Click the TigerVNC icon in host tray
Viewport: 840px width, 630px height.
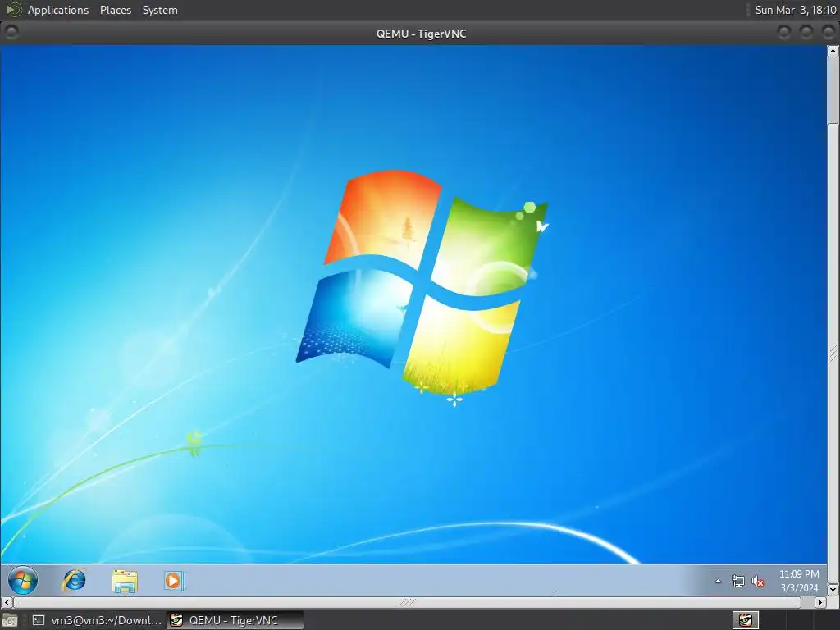(745, 620)
